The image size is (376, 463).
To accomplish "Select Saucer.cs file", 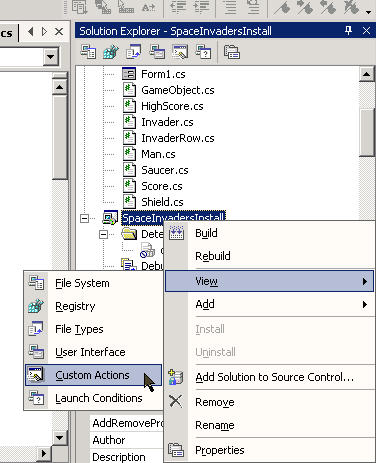I will 165,170.
